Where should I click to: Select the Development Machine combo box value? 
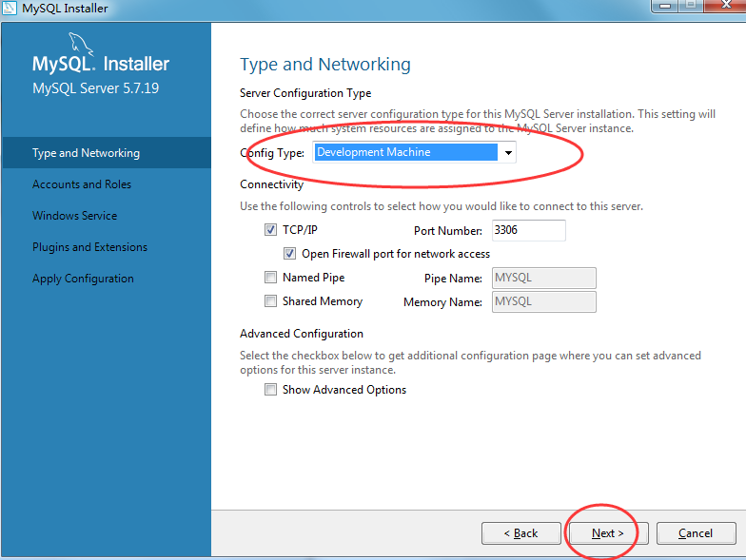point(406,152)
